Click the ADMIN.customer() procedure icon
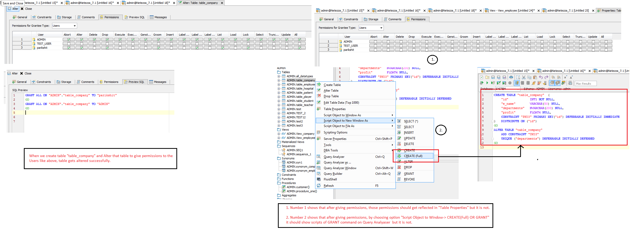Screen dimensions: 644x233 [x=284, y=187]
